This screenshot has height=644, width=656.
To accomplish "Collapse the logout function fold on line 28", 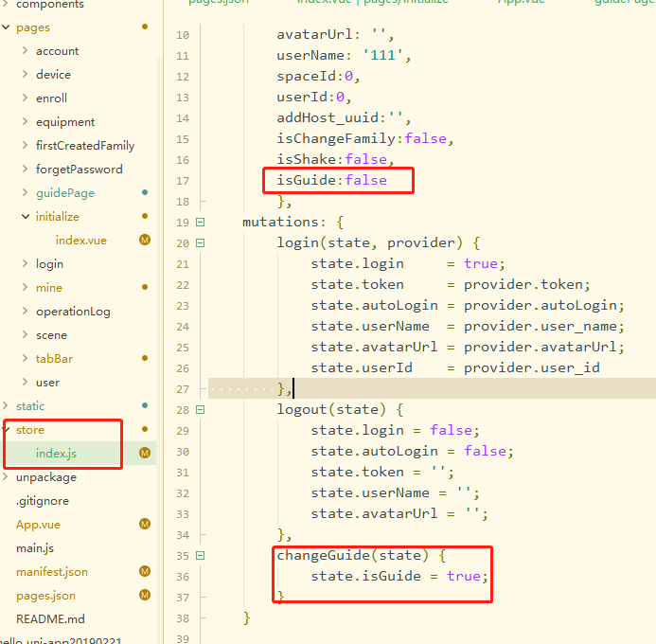I will (x=201, y=410).
